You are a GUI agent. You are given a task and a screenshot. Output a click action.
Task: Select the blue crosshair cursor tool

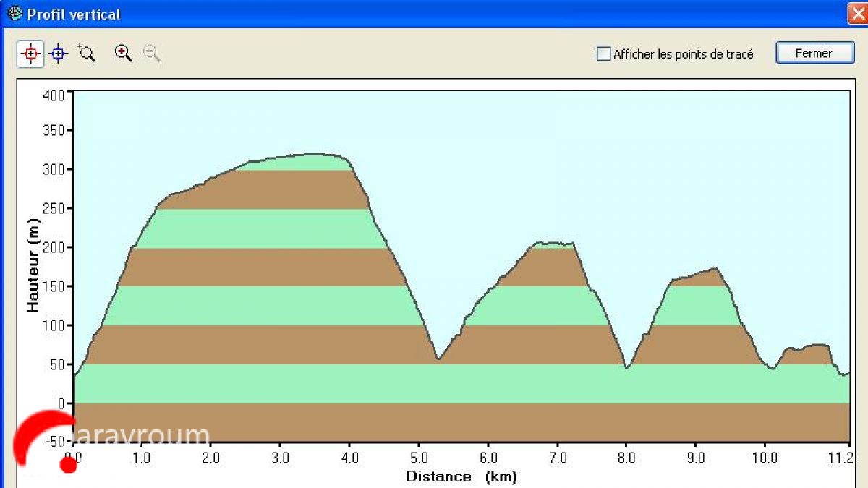click(x=59, y=53)
